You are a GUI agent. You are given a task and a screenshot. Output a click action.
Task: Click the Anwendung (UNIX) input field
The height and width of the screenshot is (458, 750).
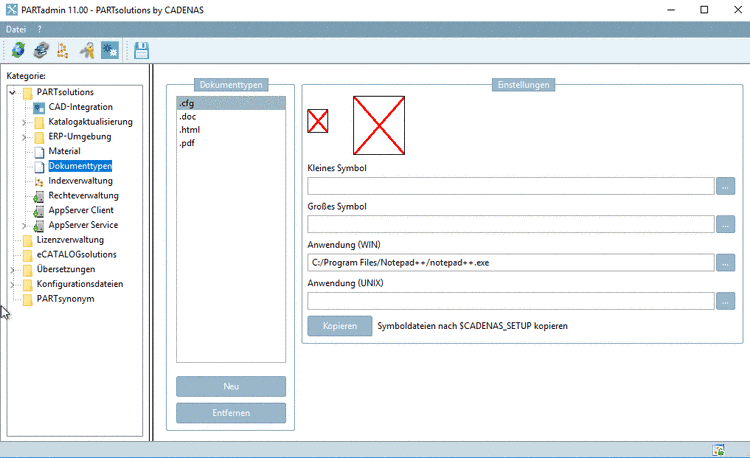pos(511,301)
